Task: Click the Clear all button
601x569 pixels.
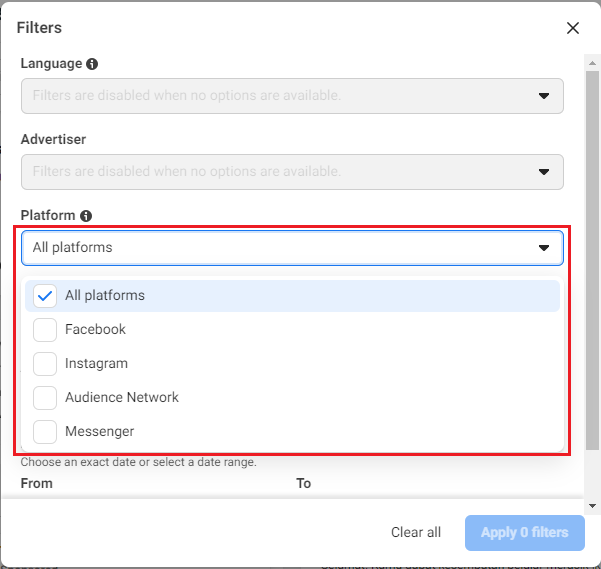Action: (x=416, y=532)
